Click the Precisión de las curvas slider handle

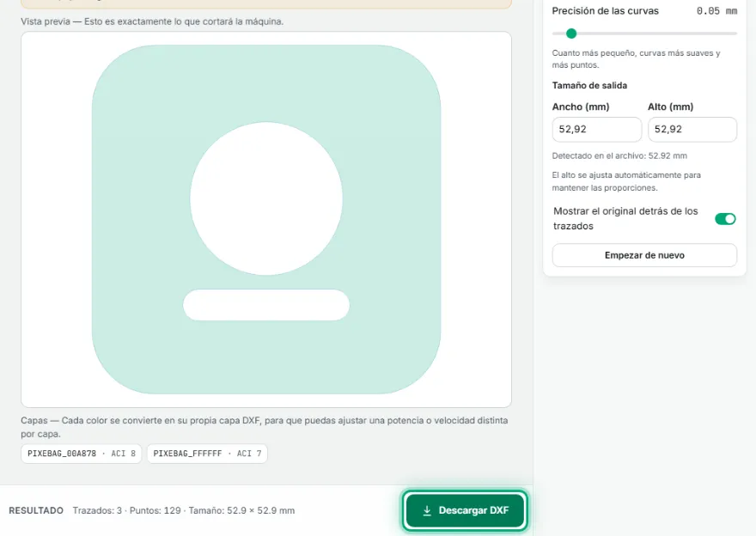coord(571,33)
